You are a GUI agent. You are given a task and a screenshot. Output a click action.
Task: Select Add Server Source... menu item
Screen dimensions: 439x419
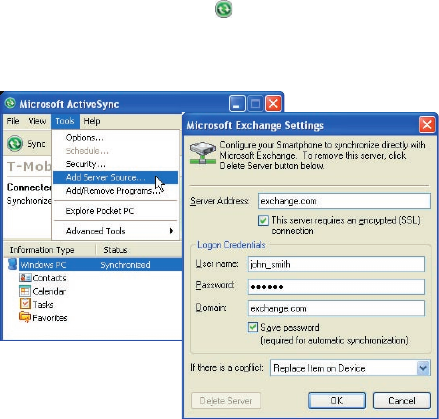point(115,177)
